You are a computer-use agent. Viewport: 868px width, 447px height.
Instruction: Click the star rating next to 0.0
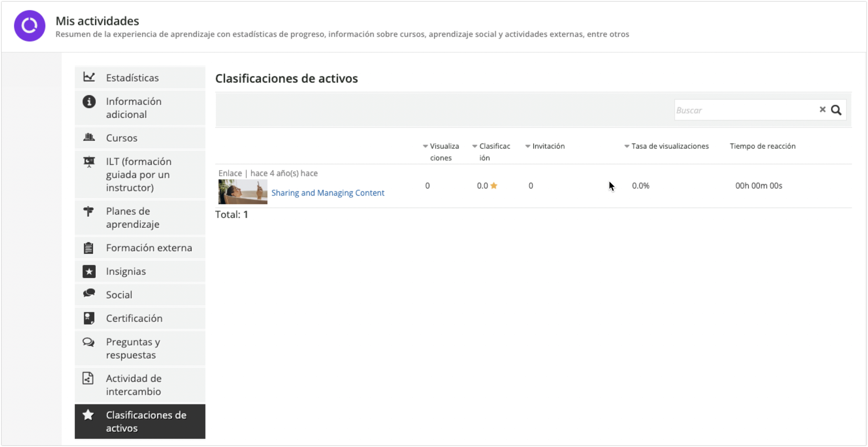click(494, 185)
